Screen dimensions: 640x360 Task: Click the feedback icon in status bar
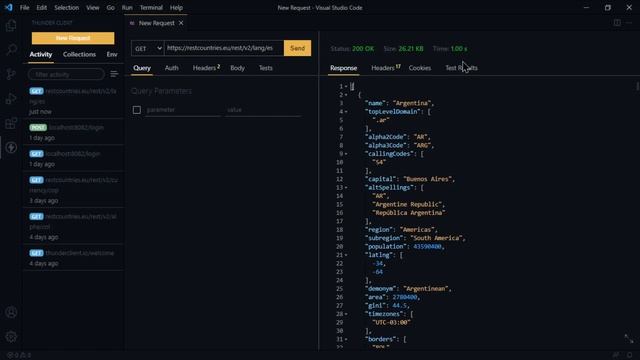point(616,355)
